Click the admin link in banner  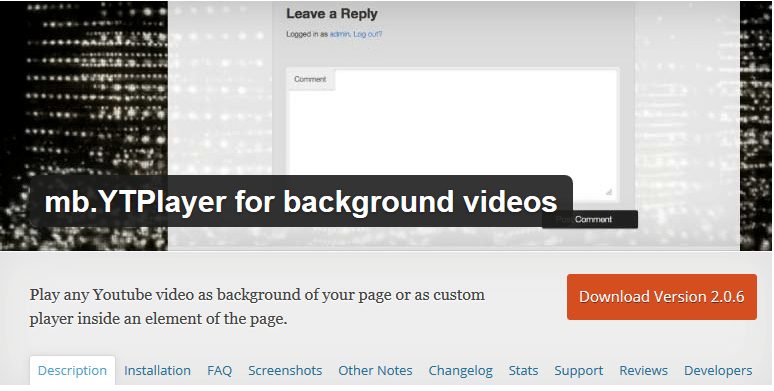pos(340,34)
